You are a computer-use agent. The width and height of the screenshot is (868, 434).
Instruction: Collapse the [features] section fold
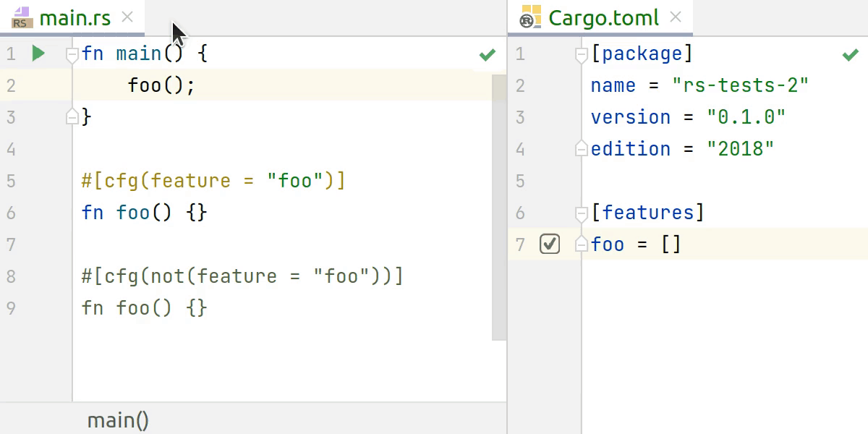(x=581, y=213)
